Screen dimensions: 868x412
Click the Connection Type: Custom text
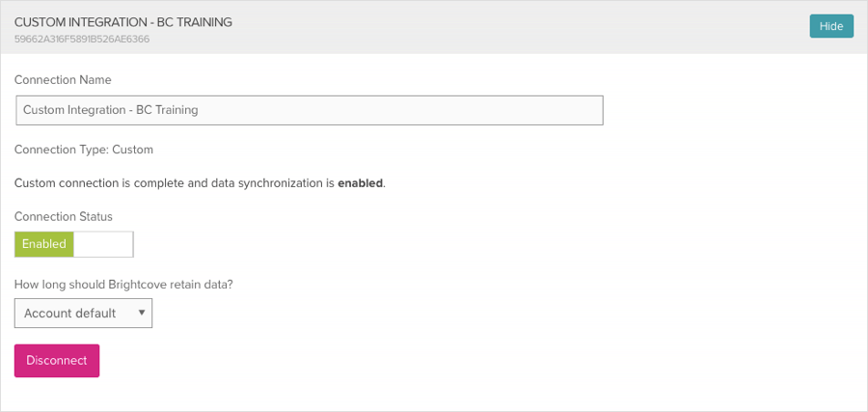point(84,150)
